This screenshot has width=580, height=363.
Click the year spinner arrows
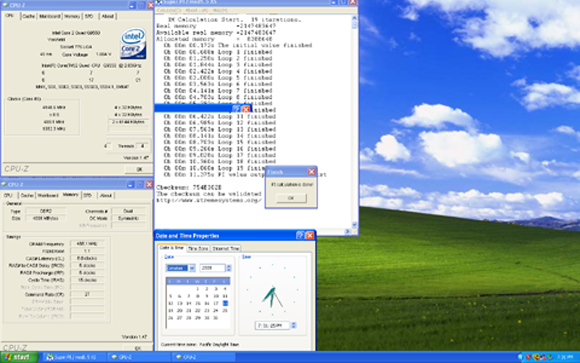(229, 268)
